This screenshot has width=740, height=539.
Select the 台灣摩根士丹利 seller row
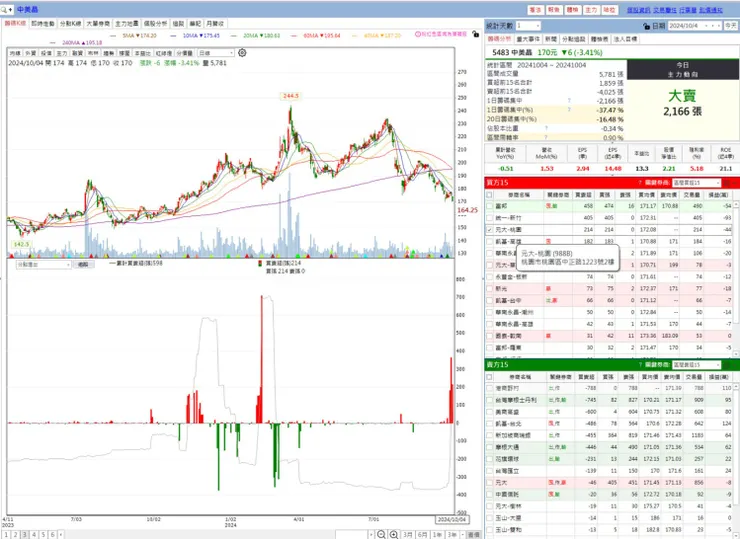[x=609, y=400]
